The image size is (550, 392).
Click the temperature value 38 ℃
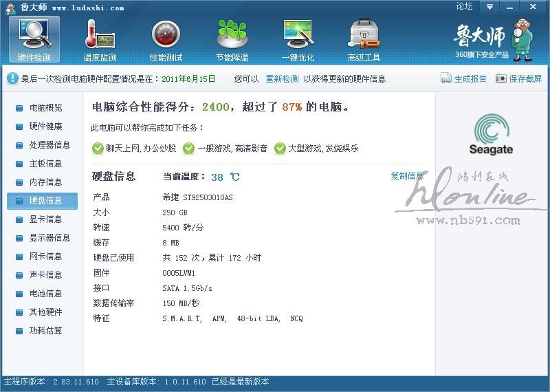(225, 177)
